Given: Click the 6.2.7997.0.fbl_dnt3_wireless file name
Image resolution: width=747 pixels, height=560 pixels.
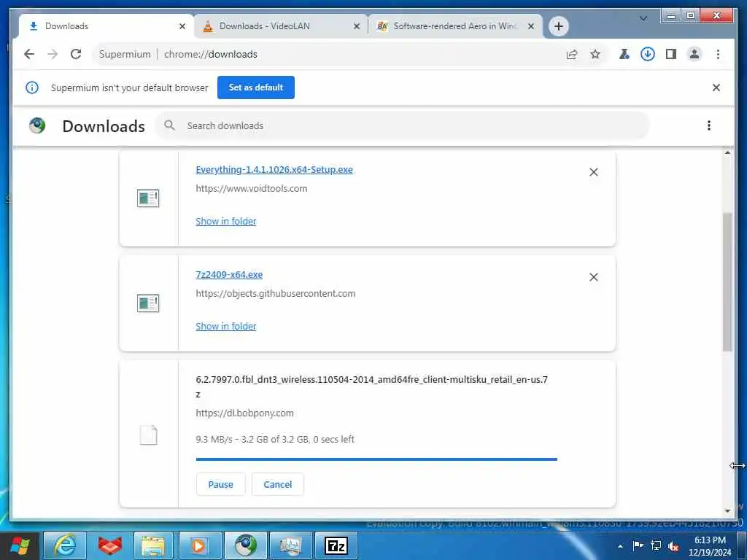Looking at the screenshot, I should pos(371,386).
